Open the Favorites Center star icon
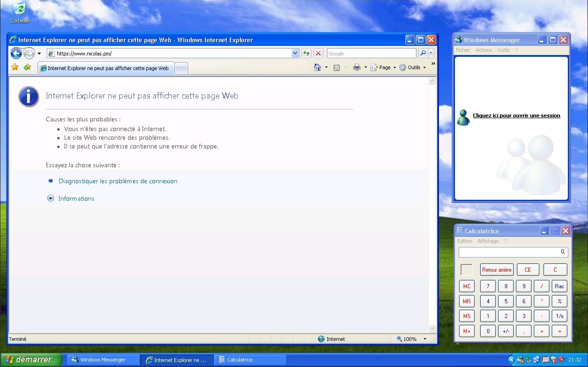Image resolution: width=588 pixels, height=367 pixels. pos(15,67)
